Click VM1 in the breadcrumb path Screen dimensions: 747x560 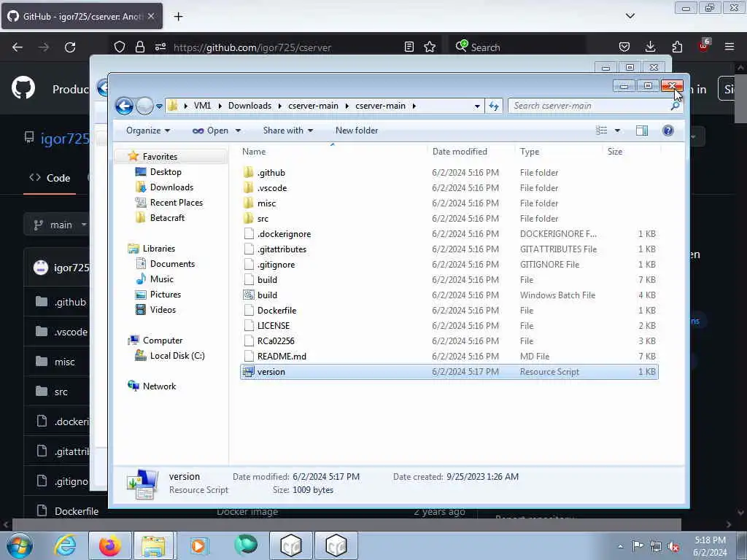(202, 106)
